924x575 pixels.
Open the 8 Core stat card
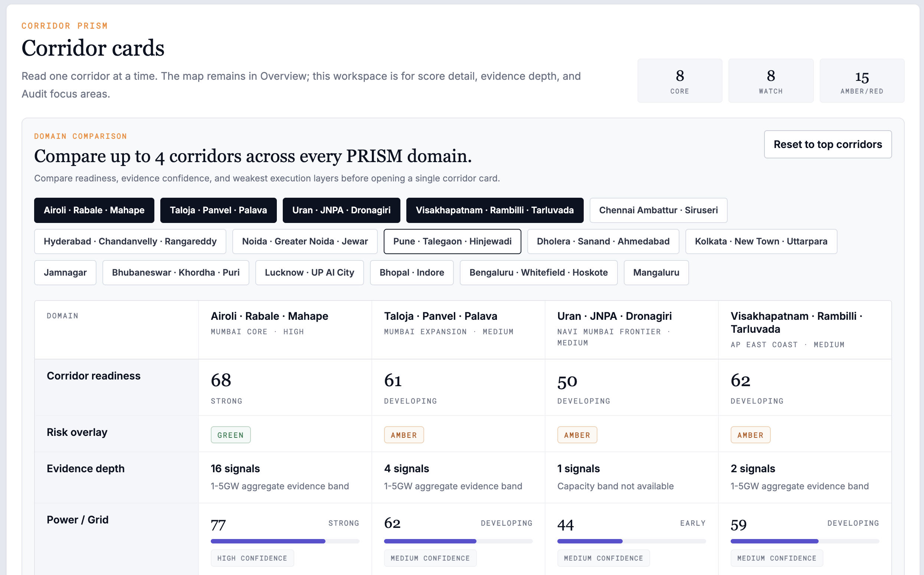click(679, 80)
